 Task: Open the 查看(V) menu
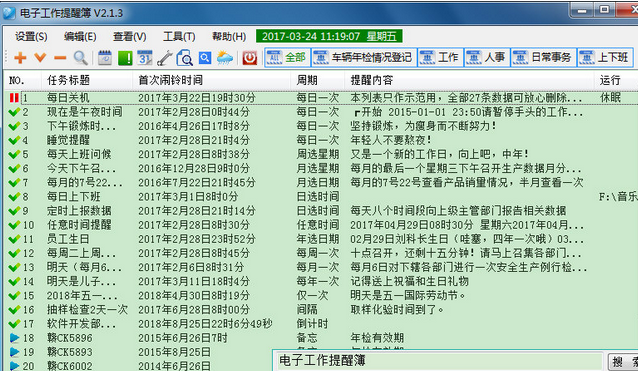(x=130, y=37)
